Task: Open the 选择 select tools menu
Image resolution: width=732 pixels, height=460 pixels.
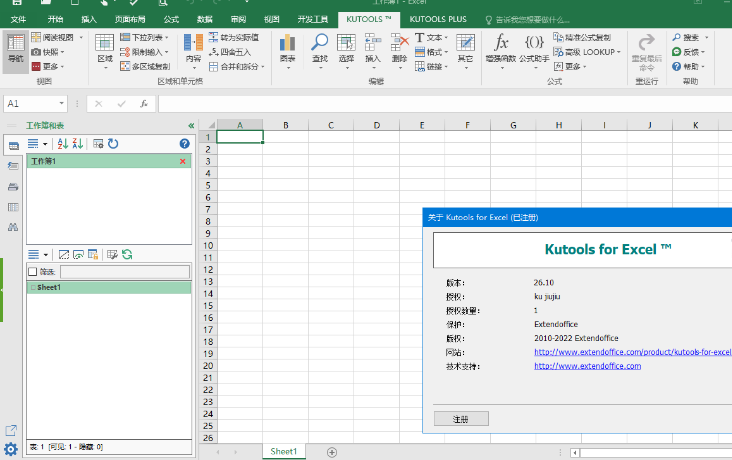Action: 346,51
